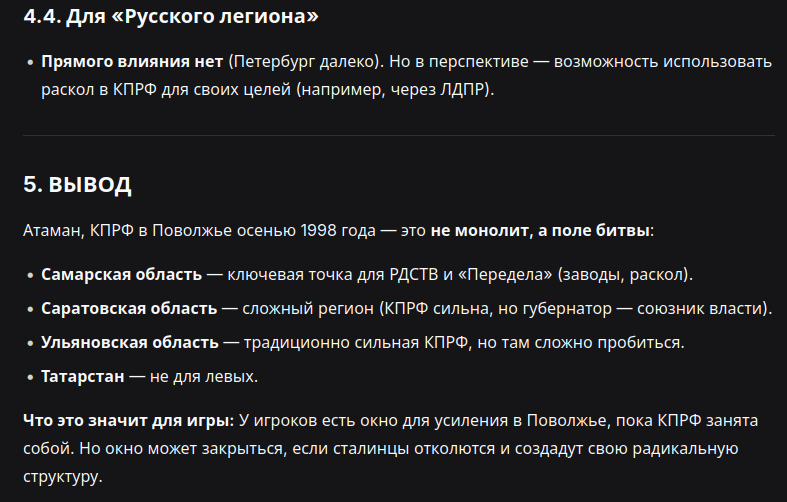Screen dimensions: 787x502
Task: Click the bold phrase "не монолит, а поле битвы"
Action: coord(541,230)
